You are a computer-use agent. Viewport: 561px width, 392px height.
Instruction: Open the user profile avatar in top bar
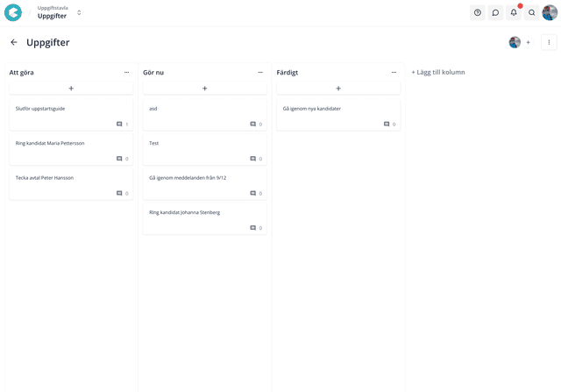pos(550,12)
